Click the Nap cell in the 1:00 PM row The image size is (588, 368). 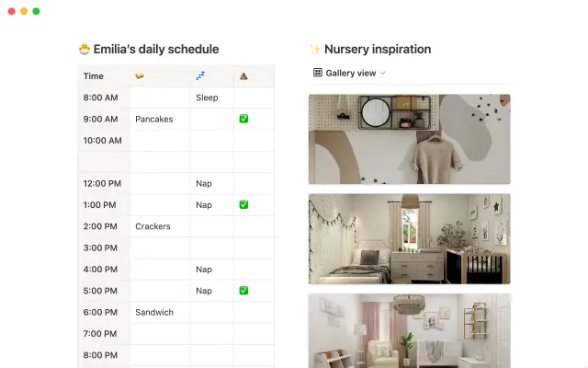pyautogui.click(x=212, y=205)
